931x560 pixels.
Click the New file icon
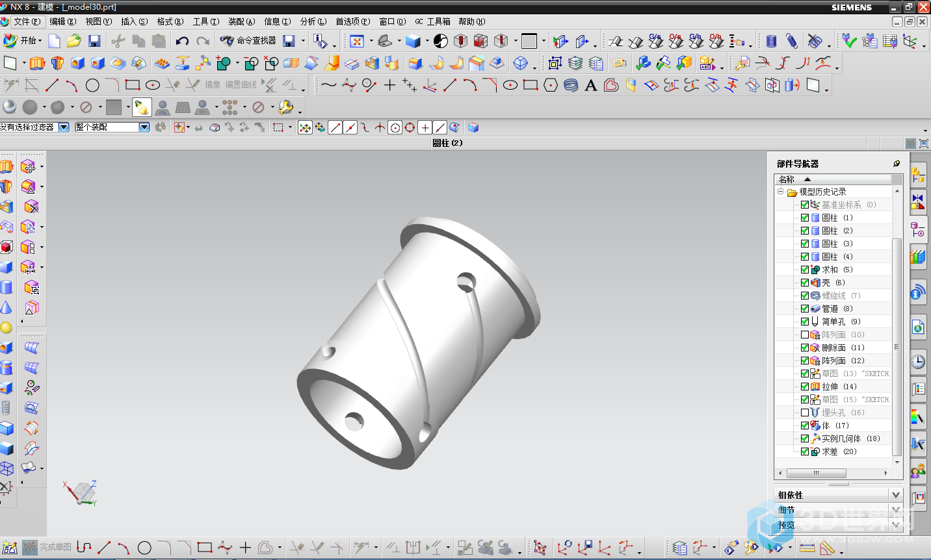[55, 41]
